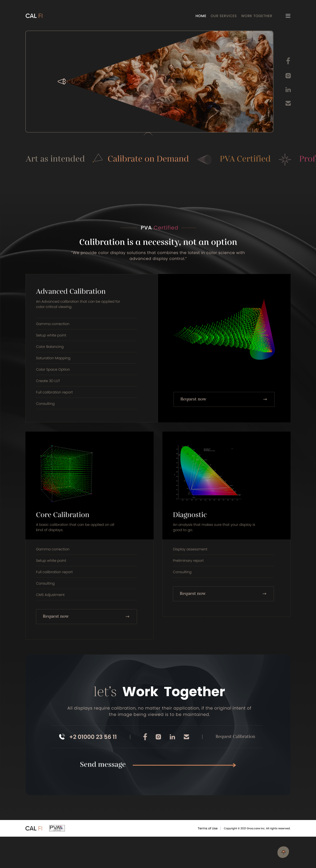Open the Terms of Use link
Screen dimensions: 316x868
click(208, 828)
